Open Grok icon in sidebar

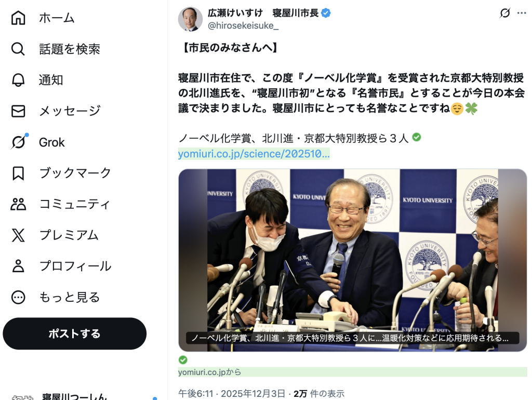tap(19, 142)
